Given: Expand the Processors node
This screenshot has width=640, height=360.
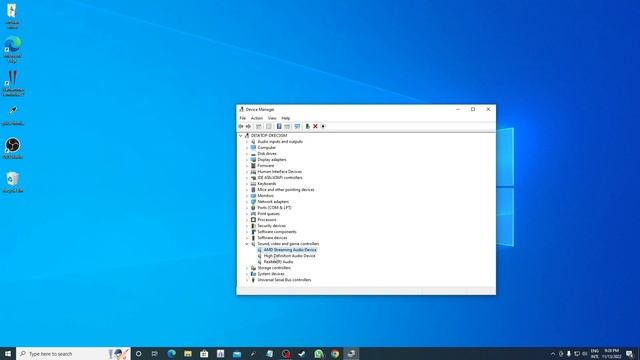Looking at the screenshot, I should coord(247,220).
